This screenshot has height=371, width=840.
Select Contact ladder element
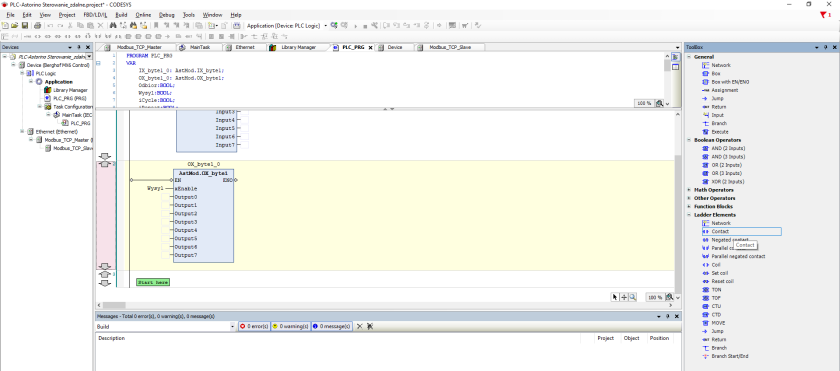[x=741, y=231]
